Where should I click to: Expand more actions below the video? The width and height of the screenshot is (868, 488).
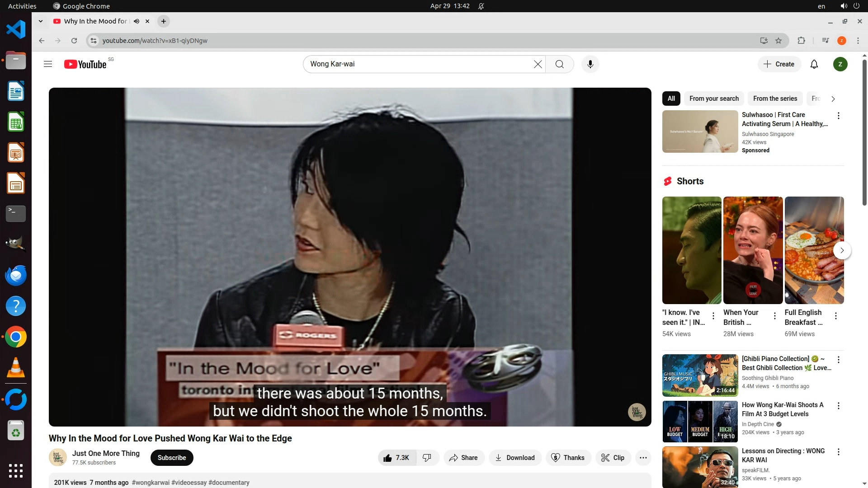click(643, 458)
